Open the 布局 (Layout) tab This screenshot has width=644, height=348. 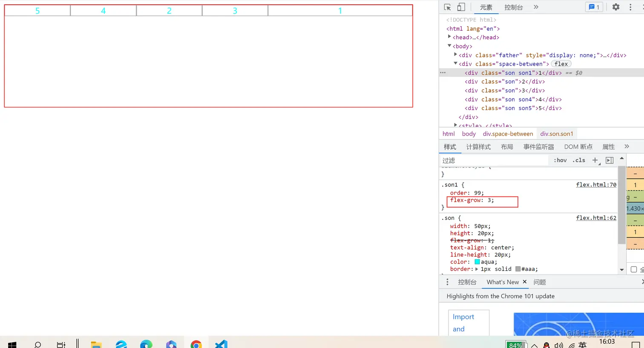point(507,147)
